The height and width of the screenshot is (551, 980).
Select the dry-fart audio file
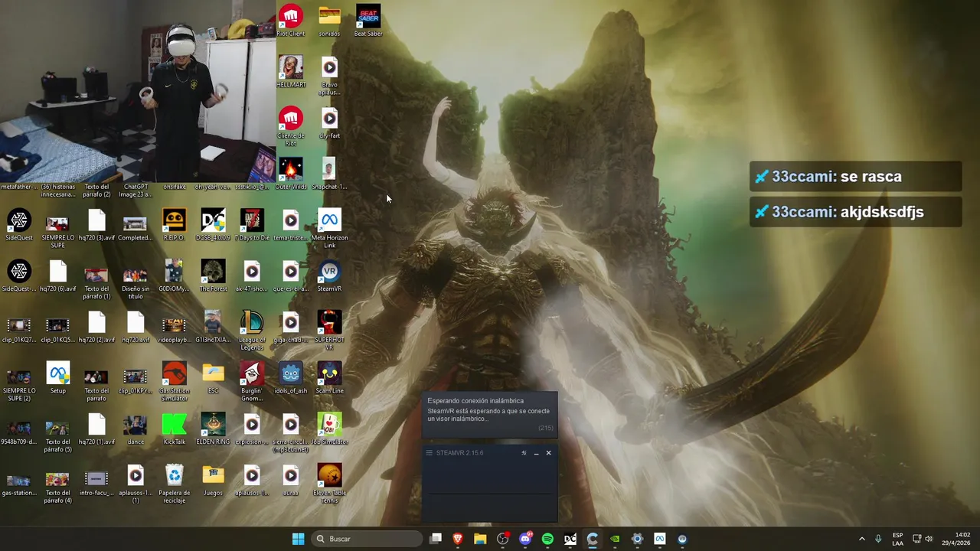click(329, 122)
